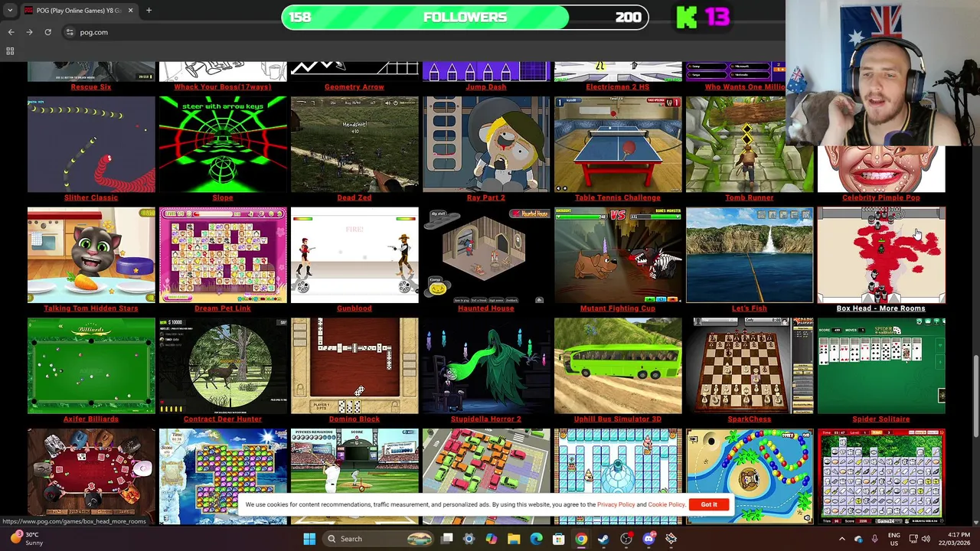Open the Axifer Billiards game thumbnail

tap(91, 366)
